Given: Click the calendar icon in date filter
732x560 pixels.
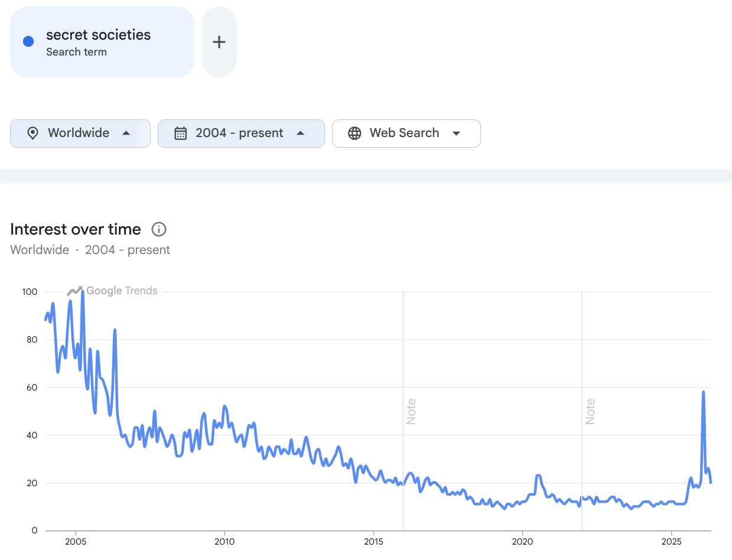Looking at the screenshot, I should coord(181,134).
